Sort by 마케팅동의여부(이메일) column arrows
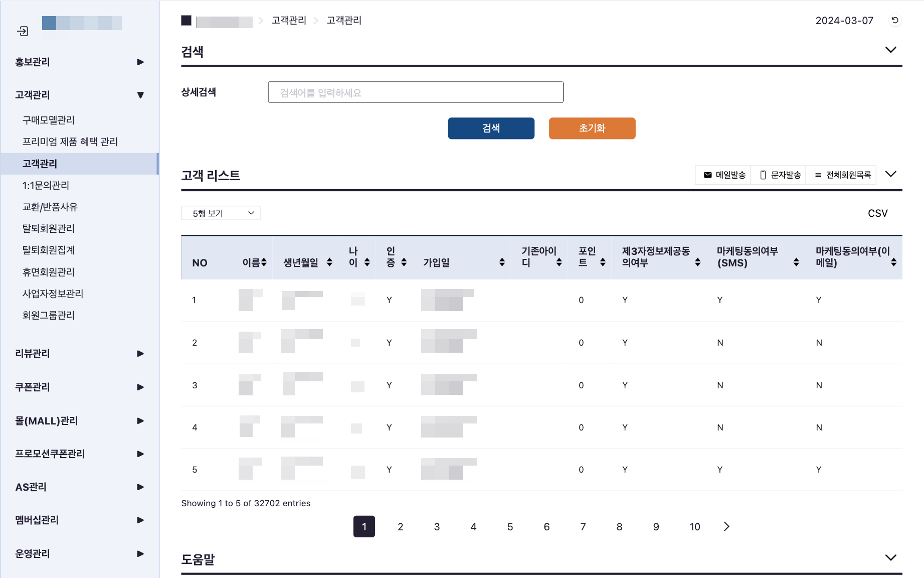 (x=893, y=262)
